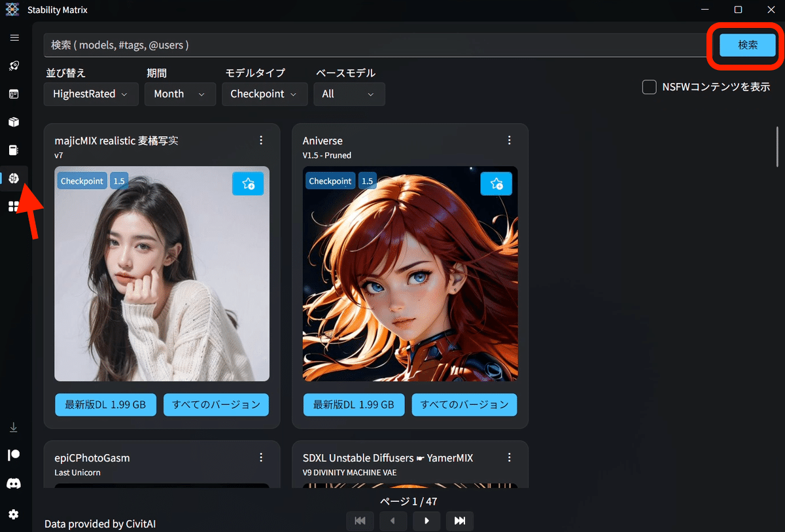This screenshot has height=532, width=785.
Task: Go to the first page of results
Action: pyautogui.click(x=360, y=521)
